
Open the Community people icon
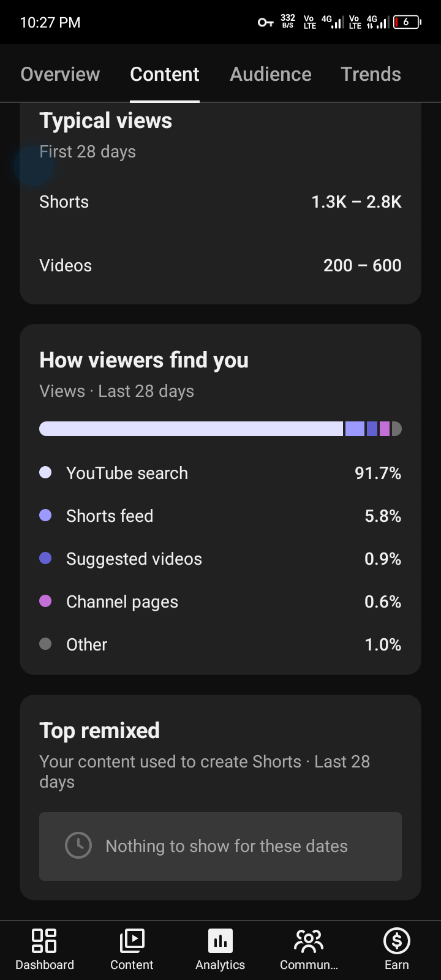tap(309, 941)
